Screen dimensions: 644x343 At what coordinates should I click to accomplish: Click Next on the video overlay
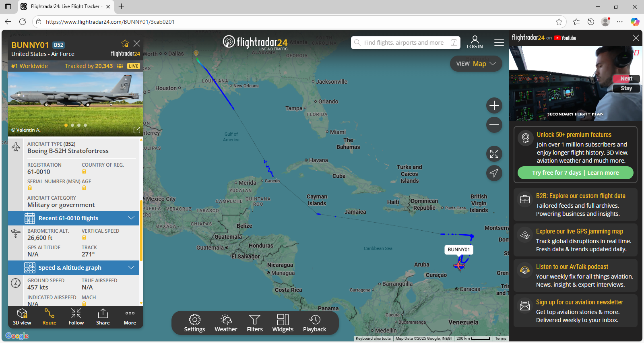pos(626,79)
